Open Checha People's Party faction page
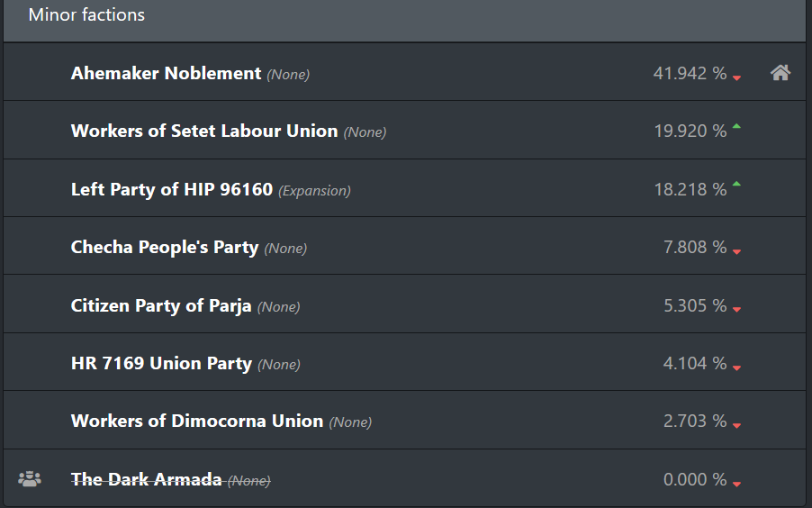Viewport: 812px width, 508px height. [164, 248]
